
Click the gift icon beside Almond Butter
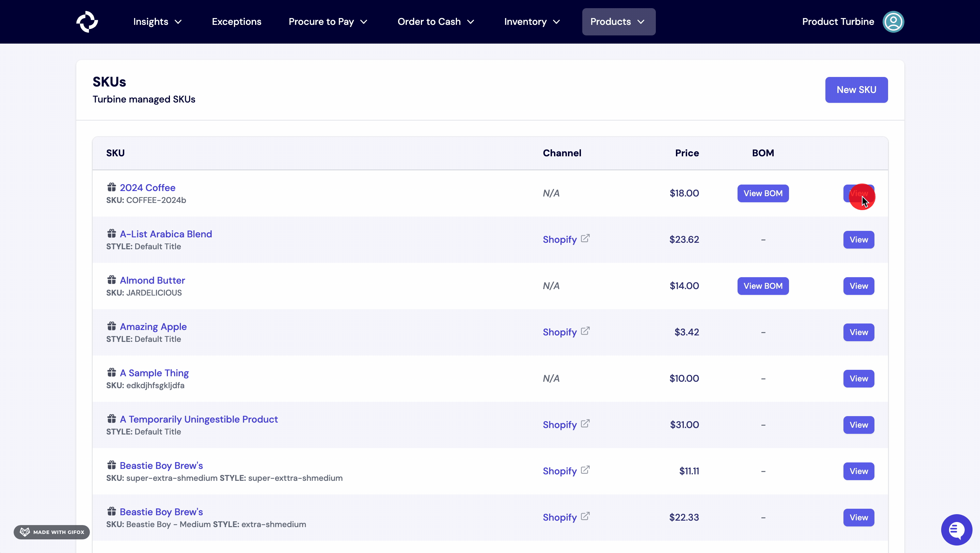(x=111, y=280)
